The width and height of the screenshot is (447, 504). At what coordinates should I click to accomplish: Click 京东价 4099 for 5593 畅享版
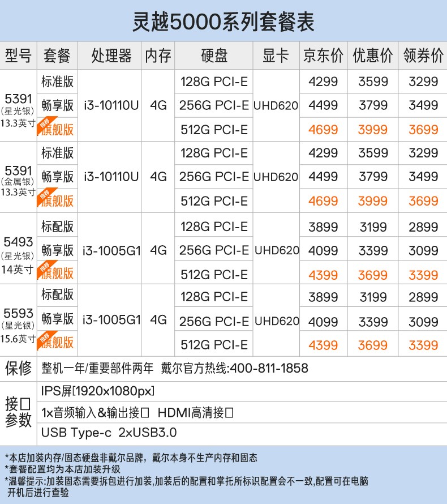324,322
